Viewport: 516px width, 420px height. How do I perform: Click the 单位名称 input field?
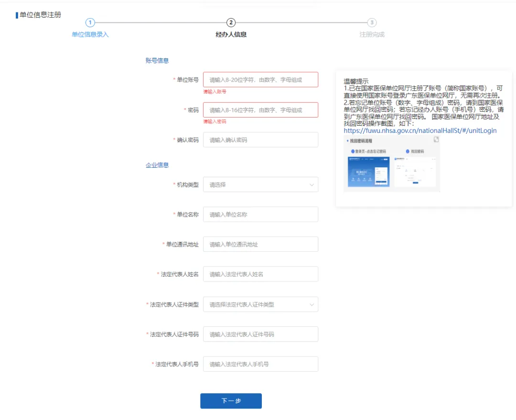coord(260,215)
